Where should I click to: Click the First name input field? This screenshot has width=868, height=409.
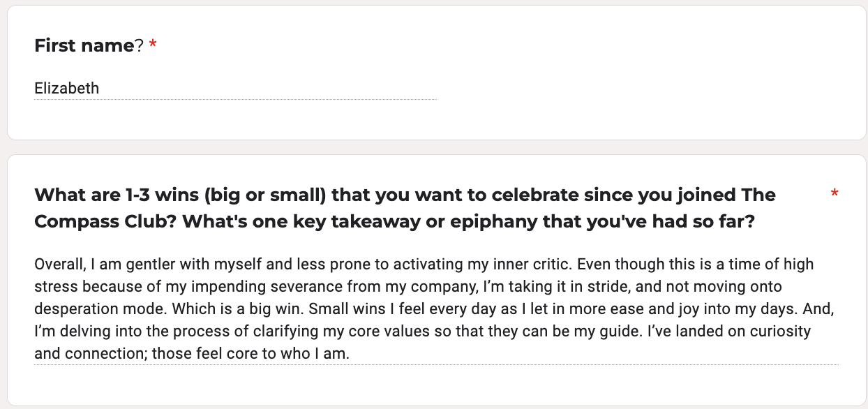[235, 89]
